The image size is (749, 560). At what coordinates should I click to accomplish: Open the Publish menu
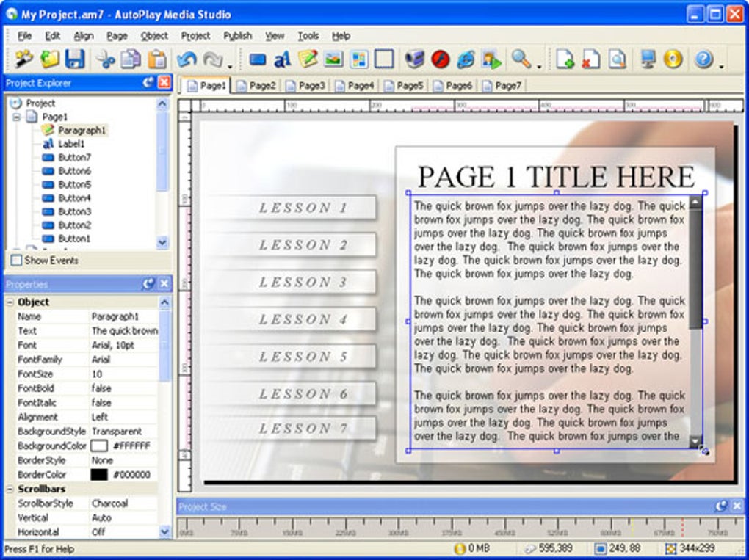[x=237, y=35]
